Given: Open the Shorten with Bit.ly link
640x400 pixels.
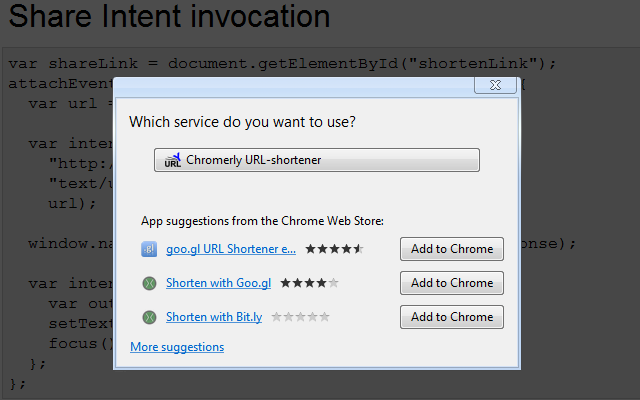Looking at the screenshot, I should pyautogui.click(x=214, y=317).
